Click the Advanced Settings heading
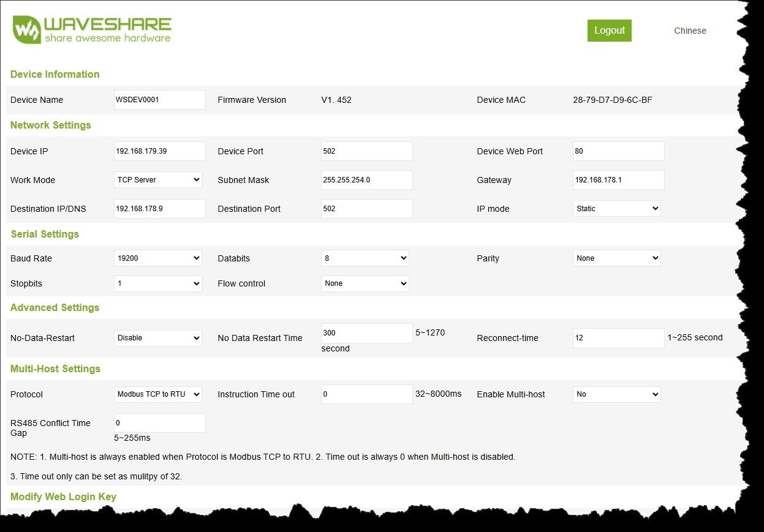 coord(55,307)
